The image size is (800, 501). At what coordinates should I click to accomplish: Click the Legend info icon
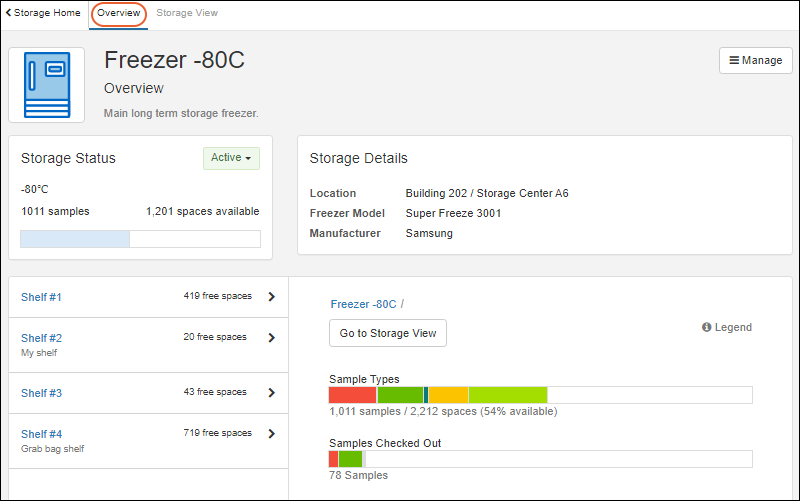tap(706, 327)
